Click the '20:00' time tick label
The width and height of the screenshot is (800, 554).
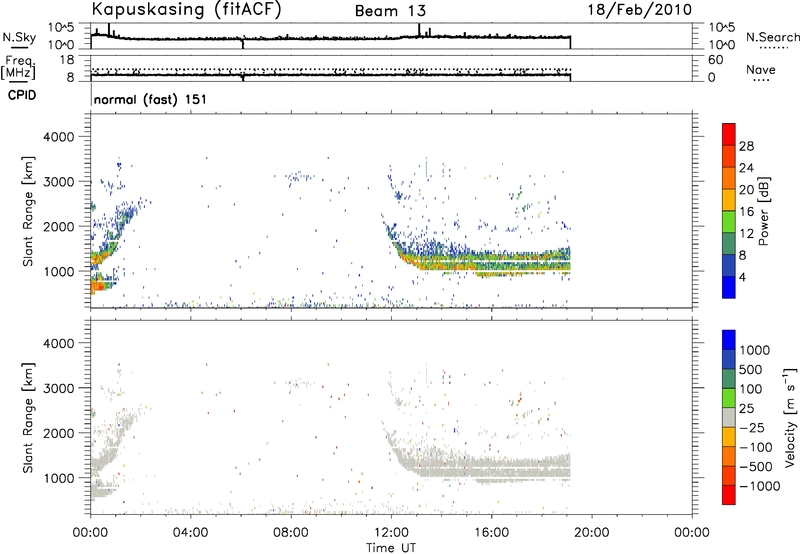[x=592, y=533]
